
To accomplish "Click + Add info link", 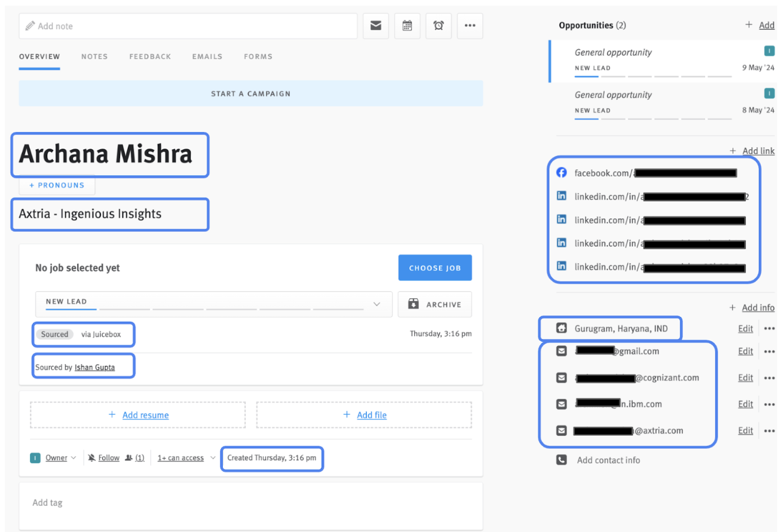I will pos(752,308).
